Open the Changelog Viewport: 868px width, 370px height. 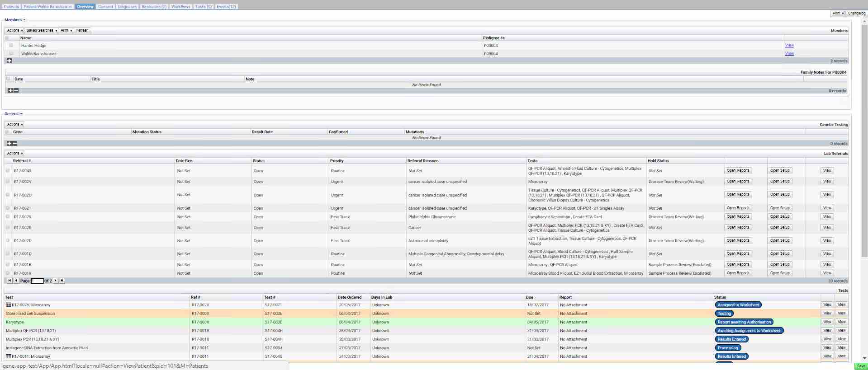(x=856, y=13)
